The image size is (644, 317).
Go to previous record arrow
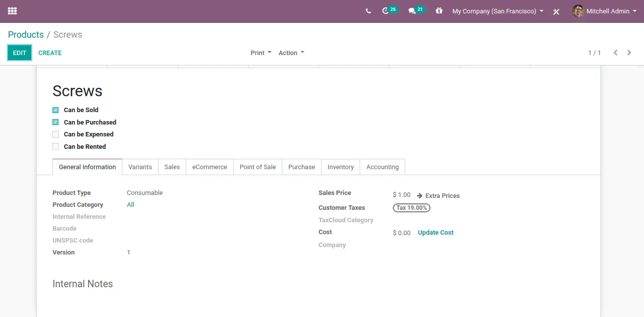(x=615, y=53)
